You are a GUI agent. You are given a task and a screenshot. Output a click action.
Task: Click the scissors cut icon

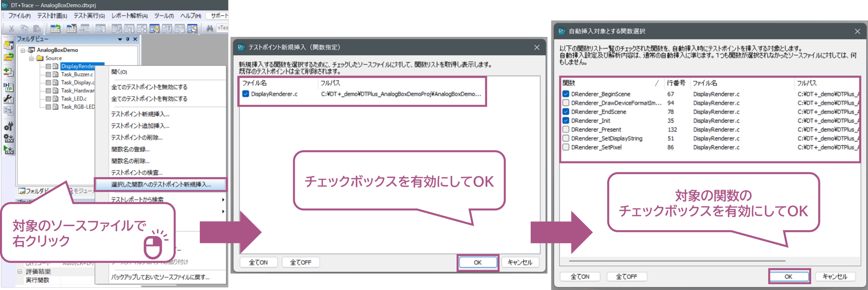tap(12, 28)
